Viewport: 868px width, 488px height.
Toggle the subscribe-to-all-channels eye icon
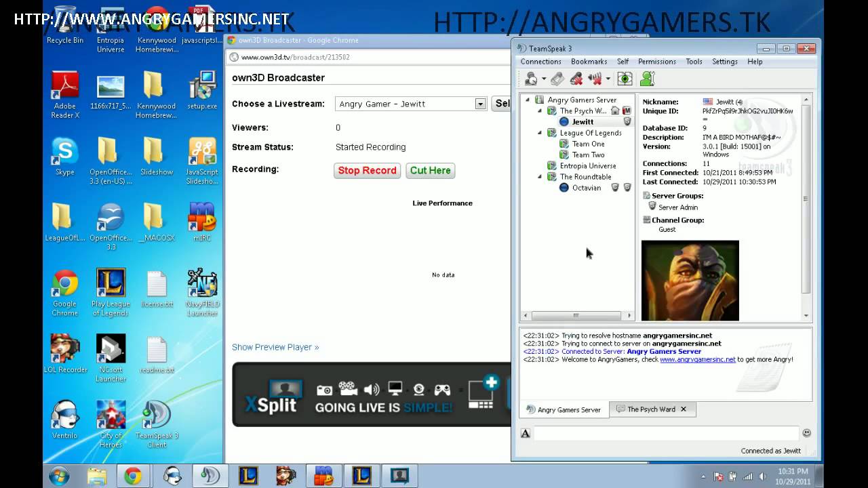[x=625, y=79]
